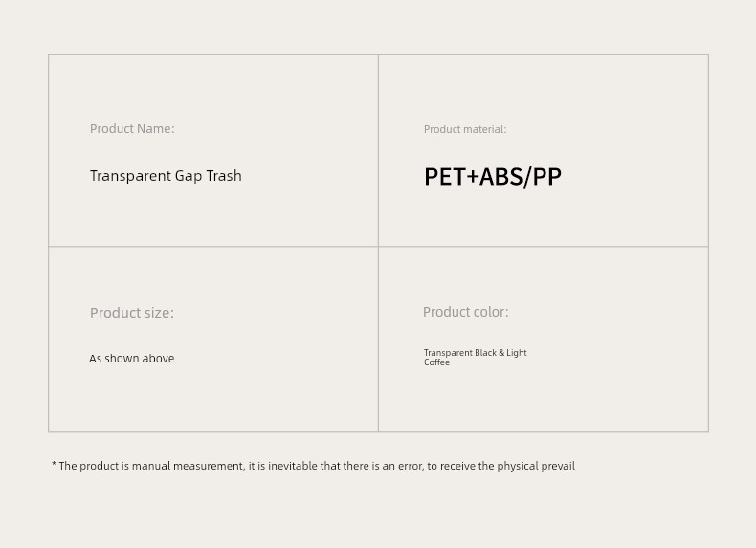Click the word "Trash" in product name
Screen dimensions: 756x548
tap(223, 176)
